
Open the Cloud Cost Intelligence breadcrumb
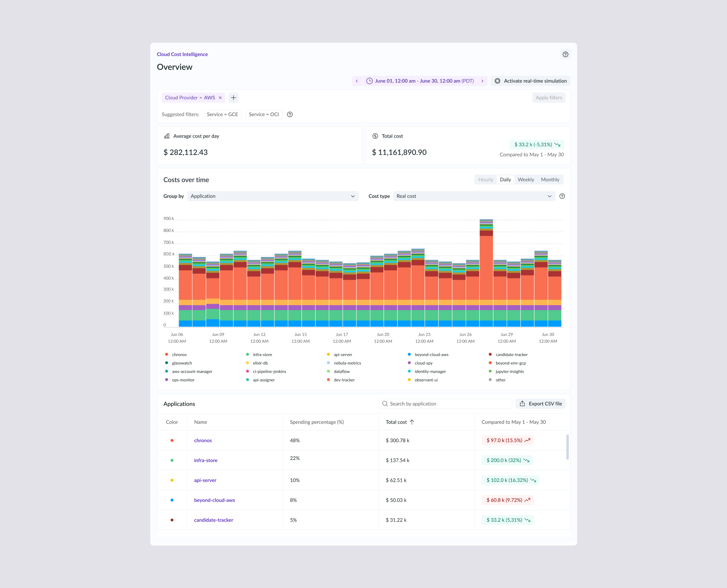(x=182, y=54)
